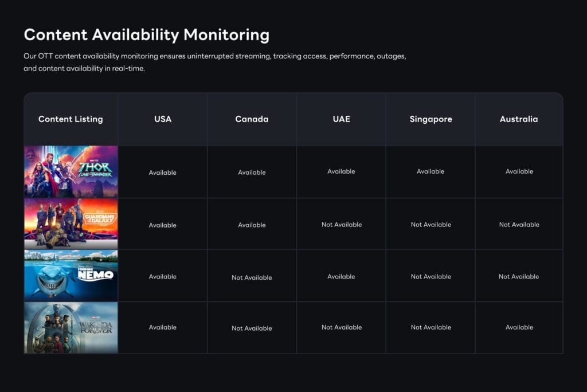This screenshot has height=392, width=587.
Task: Select the Canada column header
Action: 252,119
